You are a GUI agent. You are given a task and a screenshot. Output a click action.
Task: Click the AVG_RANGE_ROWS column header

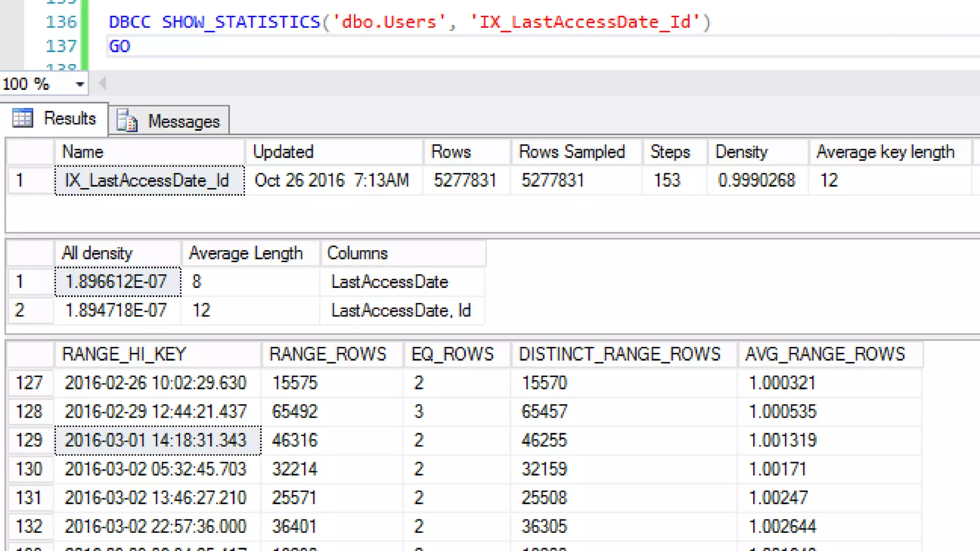(x=825, y=354)
